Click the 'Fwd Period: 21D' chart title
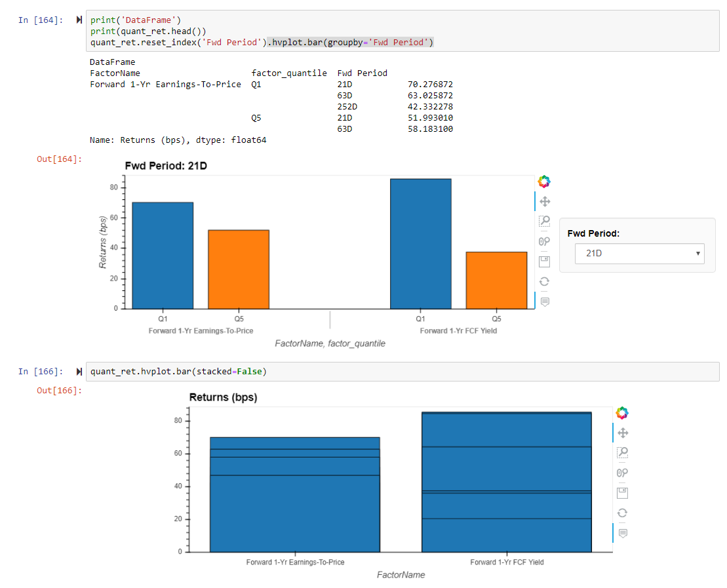 (166, 166)
